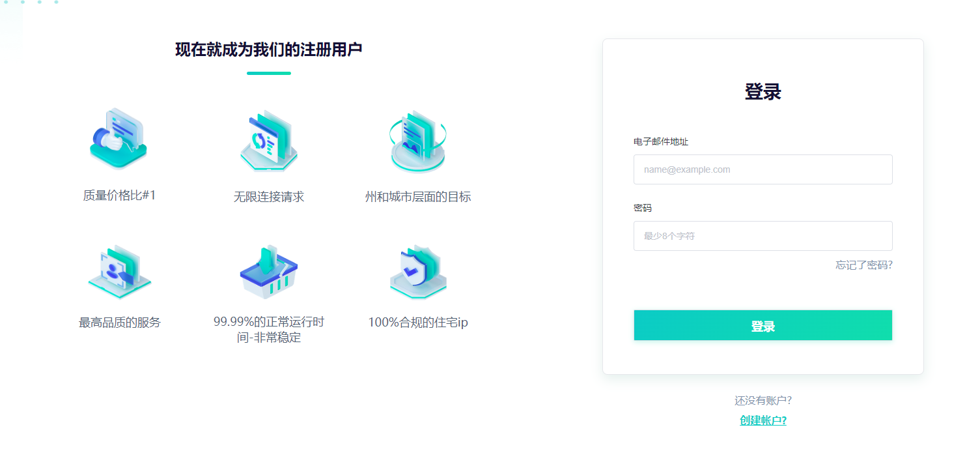Focus the 电子邮件地址 email input field
This screenshot has width=980, height=451.
pyautogui.click(x=763, y=169)
